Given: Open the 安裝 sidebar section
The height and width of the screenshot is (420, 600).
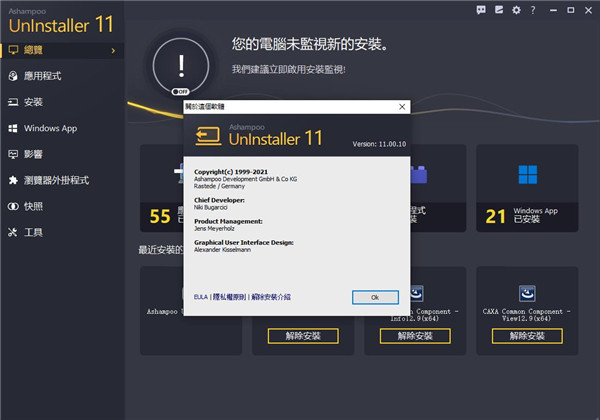Looking at the screenshot, I should point(62,102).
